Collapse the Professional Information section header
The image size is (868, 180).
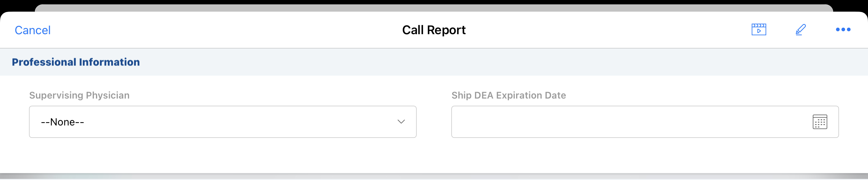(x=76, y=62)
